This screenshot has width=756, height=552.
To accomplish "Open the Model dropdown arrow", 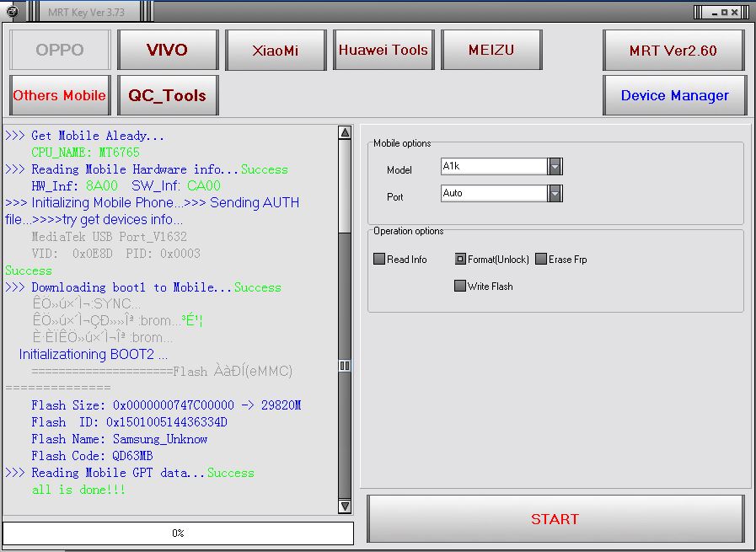I will click(x=555, y=166).
